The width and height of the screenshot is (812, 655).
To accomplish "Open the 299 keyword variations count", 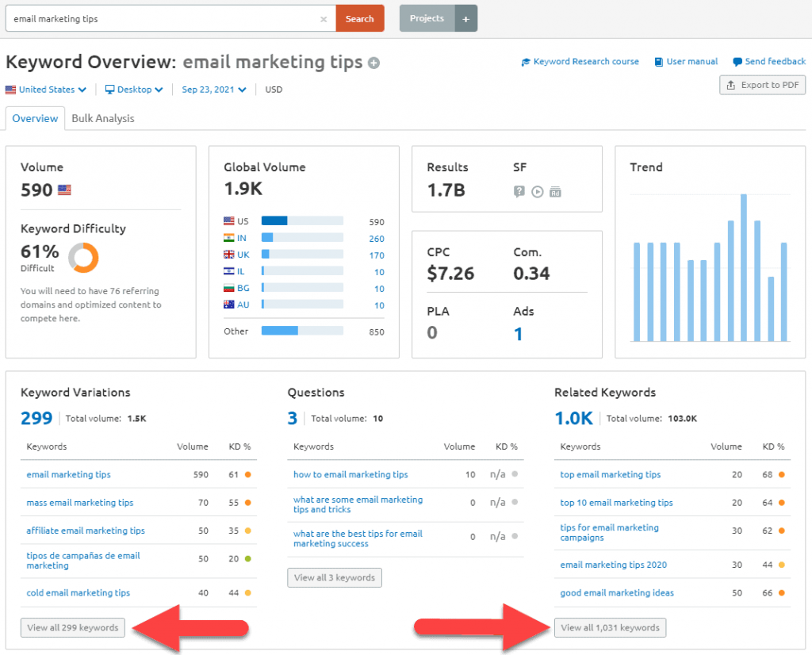I will click(36, 419).
